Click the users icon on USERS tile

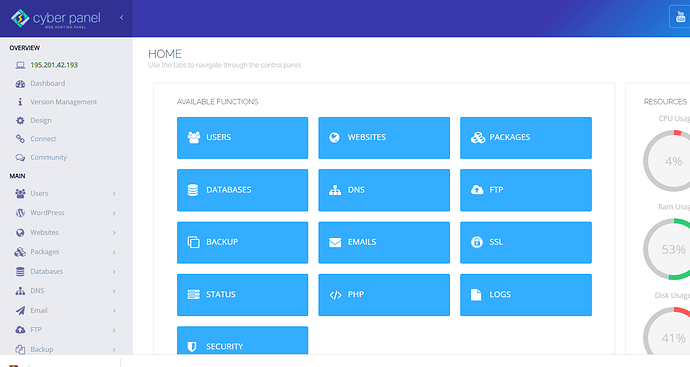click(194, 137)
